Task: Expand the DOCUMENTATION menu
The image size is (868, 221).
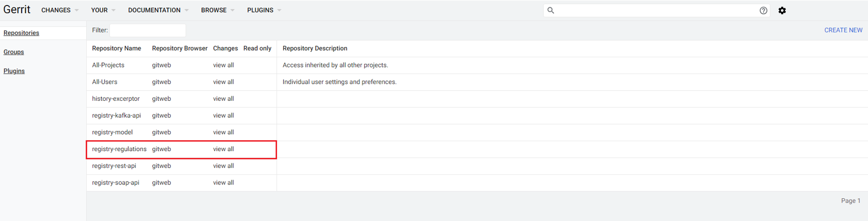Action: click(158, 10)
